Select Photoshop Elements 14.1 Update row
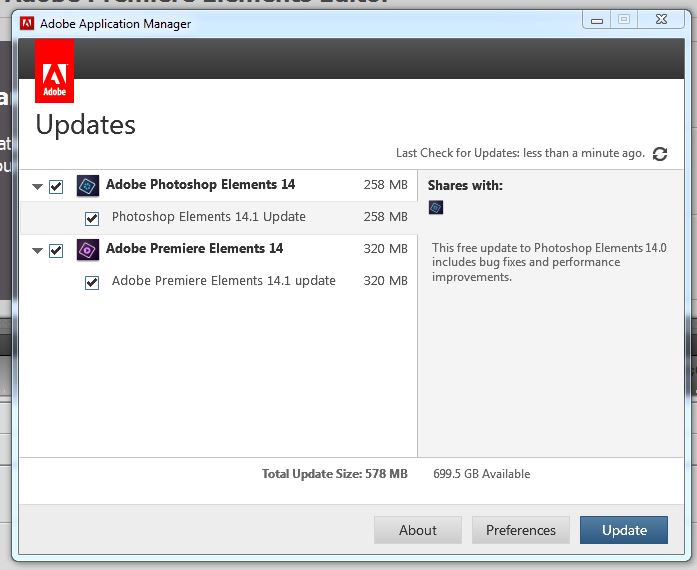The image size is (697, 570). click(219, 217)
